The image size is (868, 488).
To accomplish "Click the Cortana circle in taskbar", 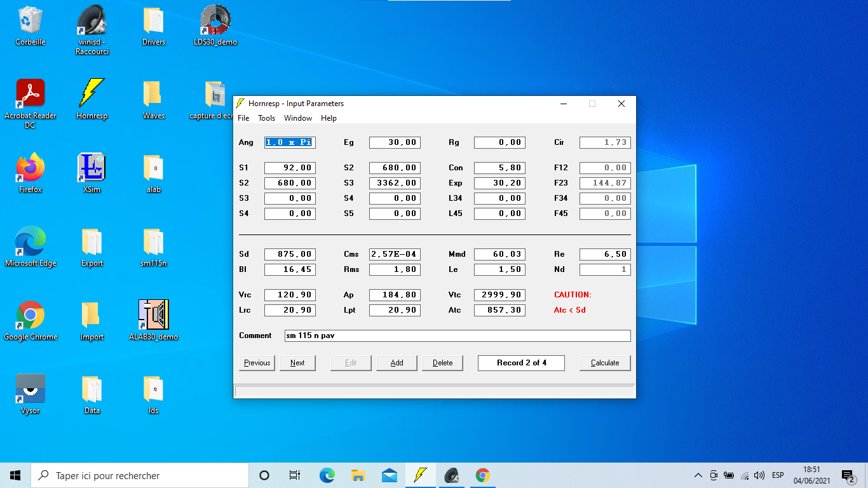I will coord(264,475).
